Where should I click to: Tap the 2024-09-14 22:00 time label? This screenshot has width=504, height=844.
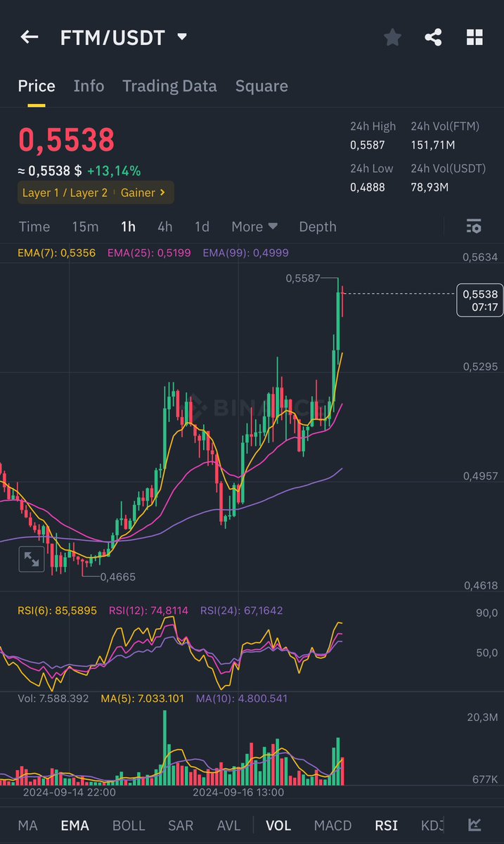[69, 792]
